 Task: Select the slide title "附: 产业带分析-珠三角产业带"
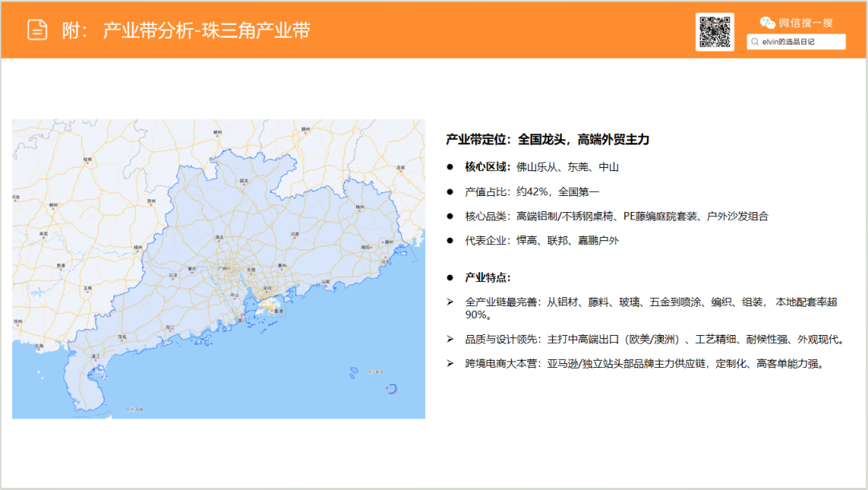click(186, 31)
